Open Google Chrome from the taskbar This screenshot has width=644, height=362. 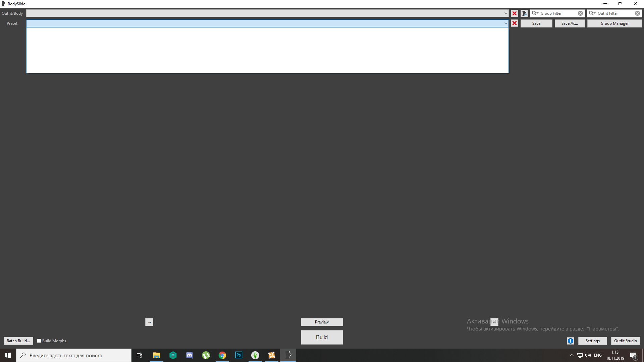[x=222, y=355]
